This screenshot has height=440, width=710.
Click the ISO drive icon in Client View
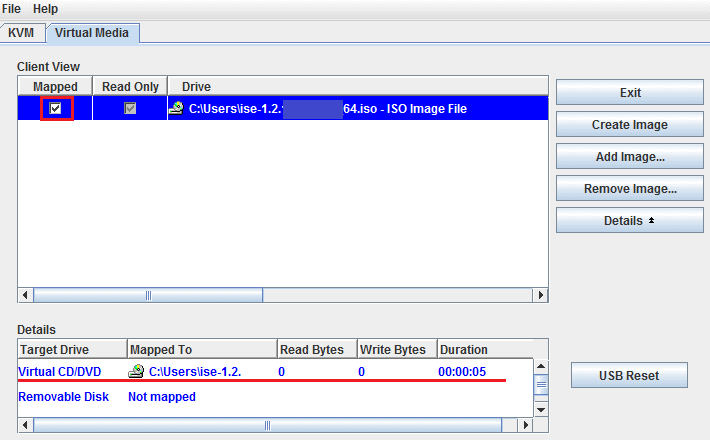176,108
